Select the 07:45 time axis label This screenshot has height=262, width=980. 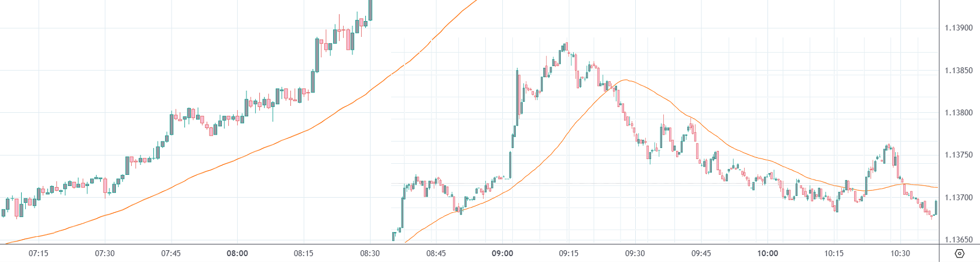point(171,253)
